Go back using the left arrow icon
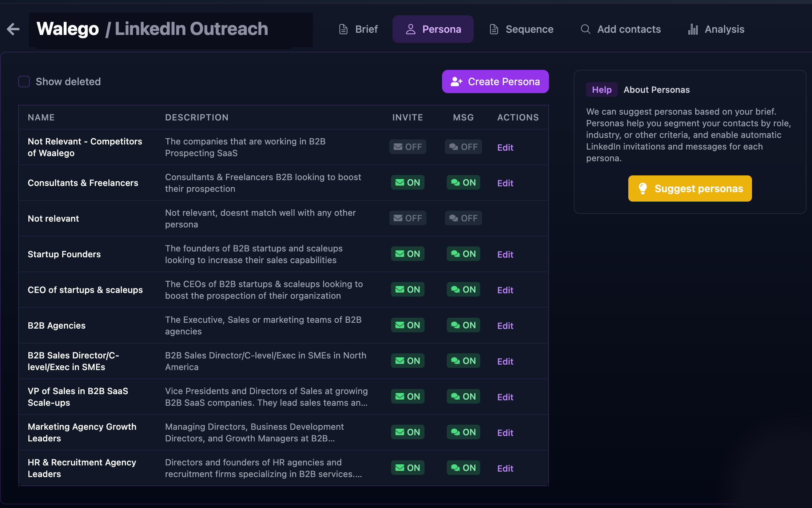 pos(13,29)
